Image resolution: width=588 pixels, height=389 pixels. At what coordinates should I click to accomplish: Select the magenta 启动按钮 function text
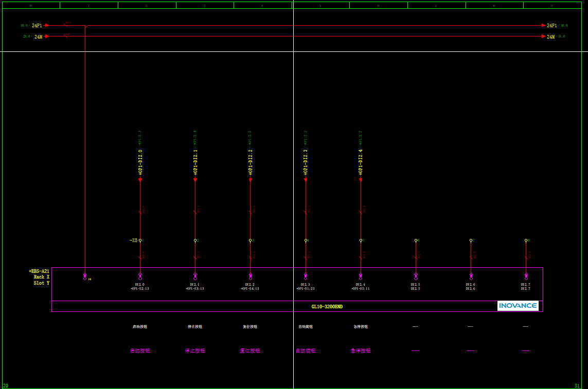tap(140, 351)
